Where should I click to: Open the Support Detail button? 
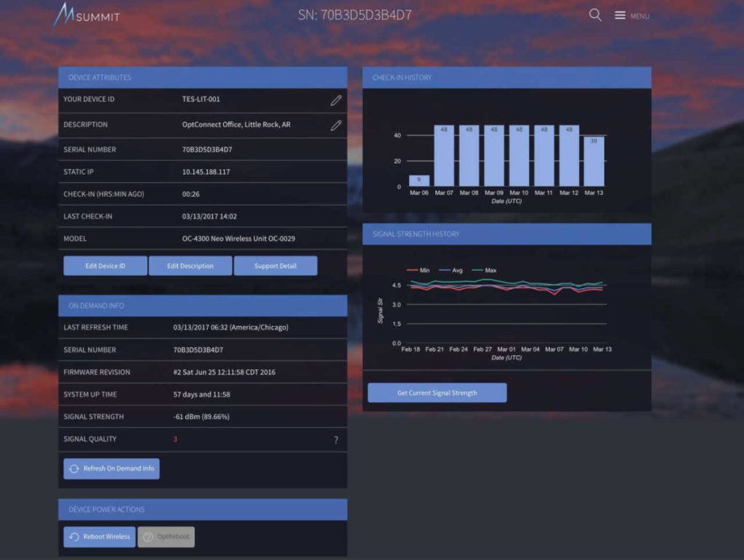pos(275,266)
